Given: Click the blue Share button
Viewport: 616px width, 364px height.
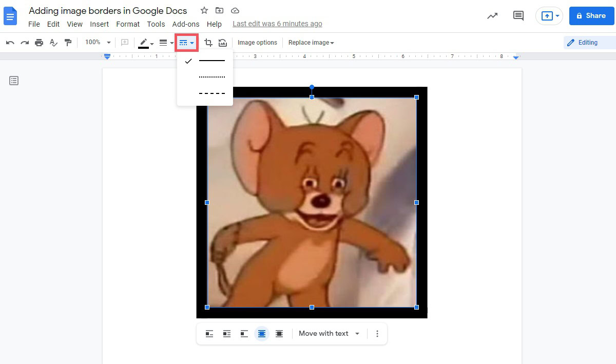Looking at the screenshot, I should [591, 16].
